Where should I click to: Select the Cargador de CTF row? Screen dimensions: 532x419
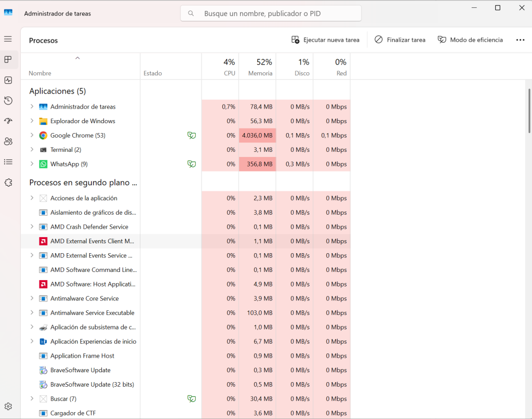185,413
